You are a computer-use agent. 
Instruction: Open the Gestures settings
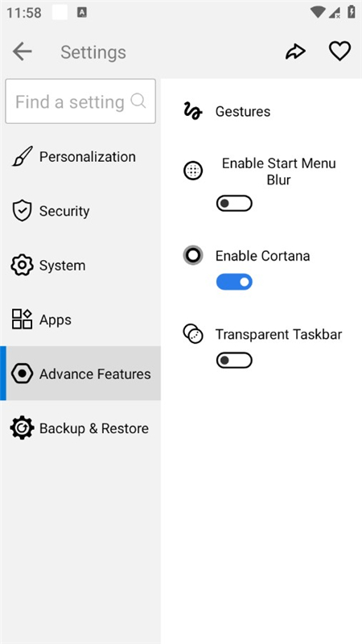click(x=261, y=111)
